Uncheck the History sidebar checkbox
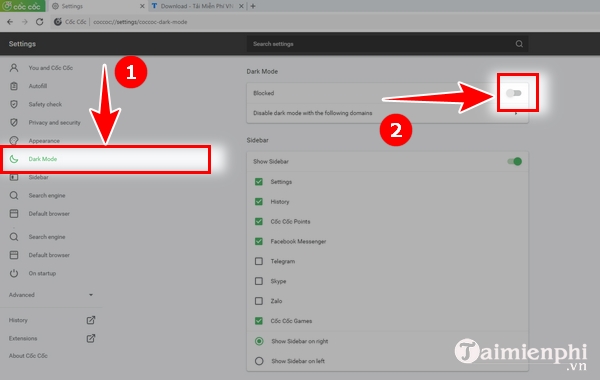 point(259,202)
